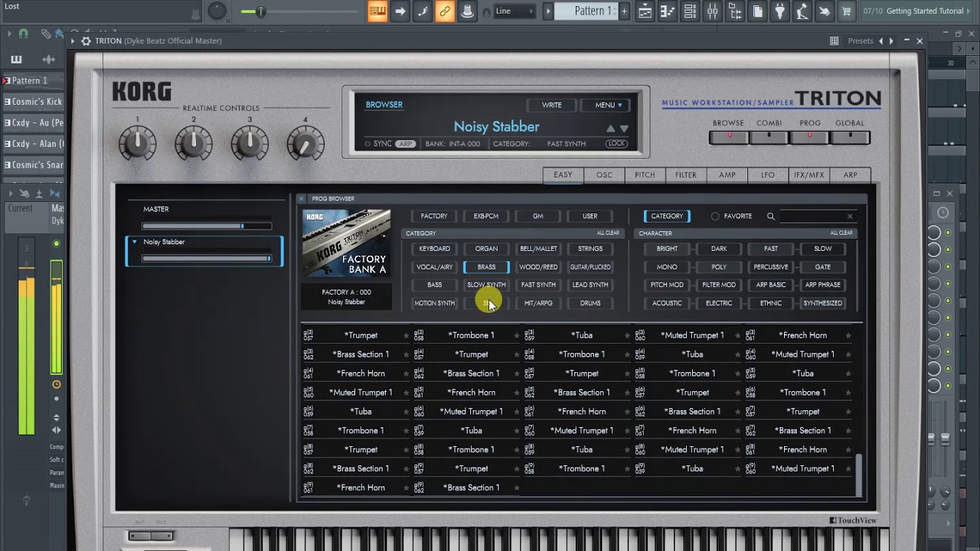
Task: Enable the PERCUSSIVE character filter
Action: 771,267
